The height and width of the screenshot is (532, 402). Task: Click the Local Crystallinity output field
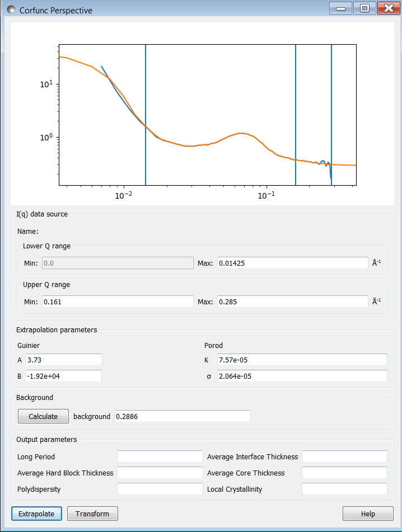tap(344, 488)
